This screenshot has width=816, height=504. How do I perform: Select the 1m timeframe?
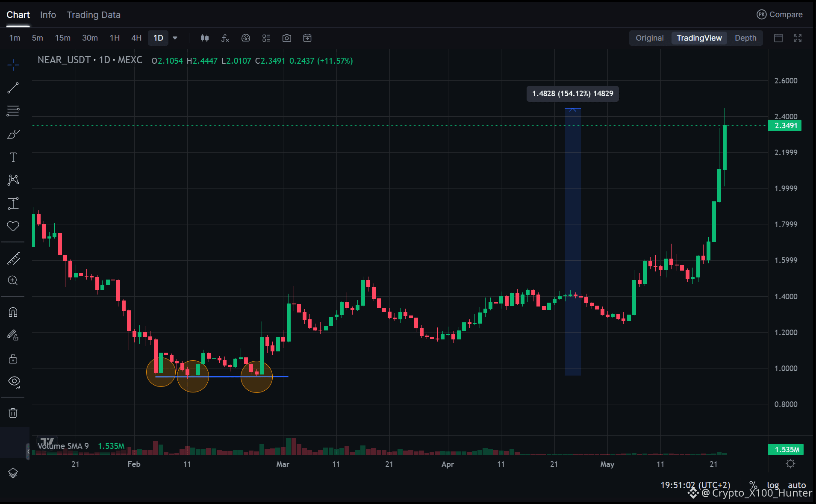[15, 38]
